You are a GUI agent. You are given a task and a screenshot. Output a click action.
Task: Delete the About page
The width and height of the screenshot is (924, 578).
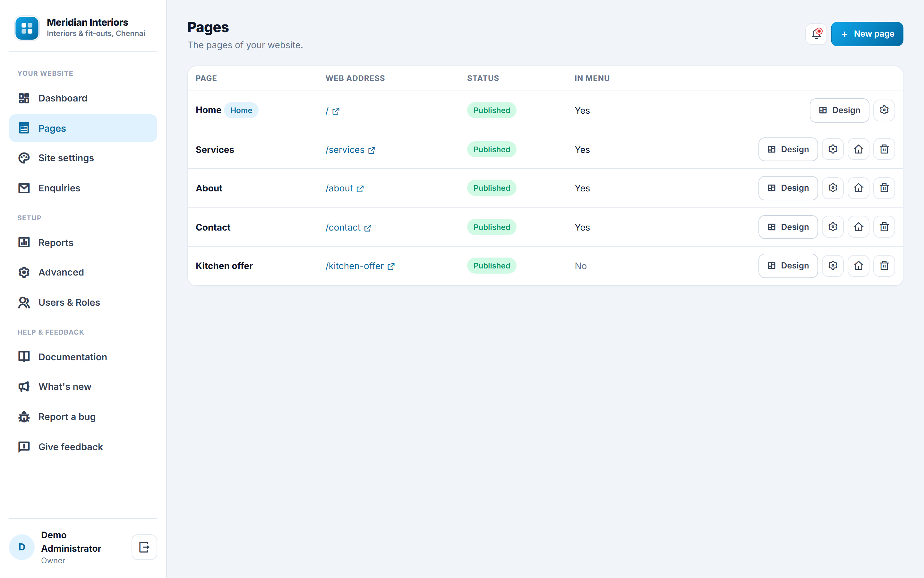point(884,188)
